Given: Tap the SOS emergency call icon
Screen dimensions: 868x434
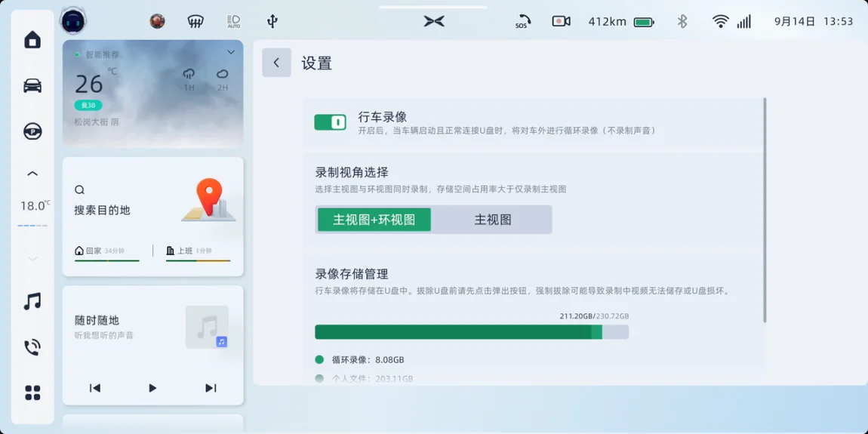Looking at the screenshot, I should coord(522,22).
